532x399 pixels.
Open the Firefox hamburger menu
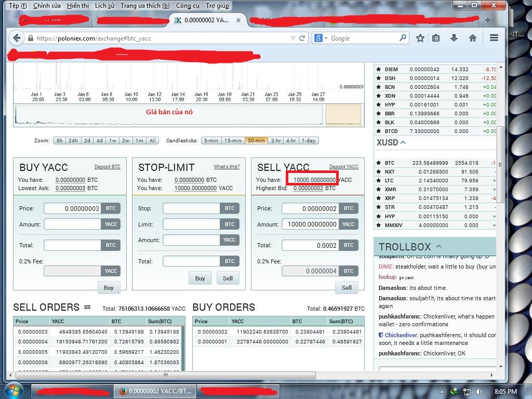[494, 38]
